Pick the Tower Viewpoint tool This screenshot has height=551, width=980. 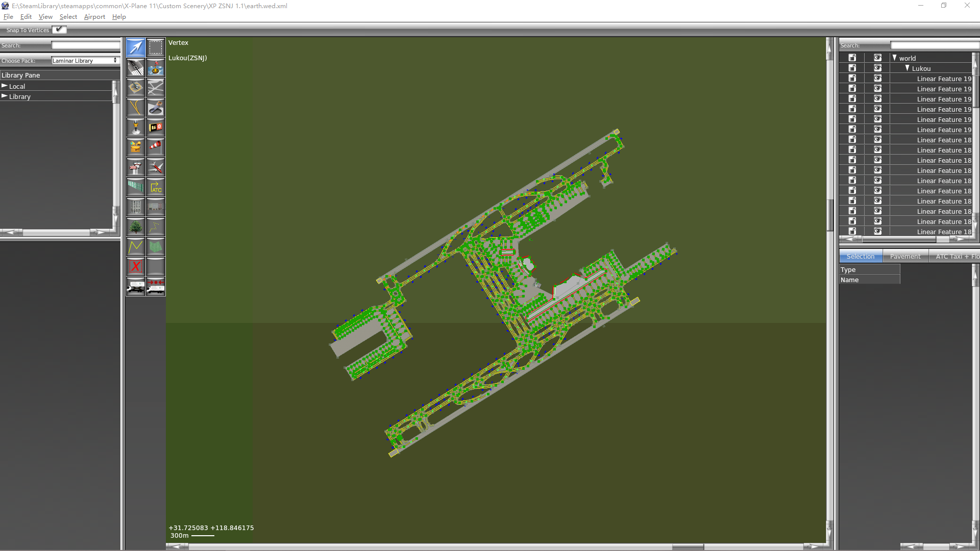click(x=136, y=167)
